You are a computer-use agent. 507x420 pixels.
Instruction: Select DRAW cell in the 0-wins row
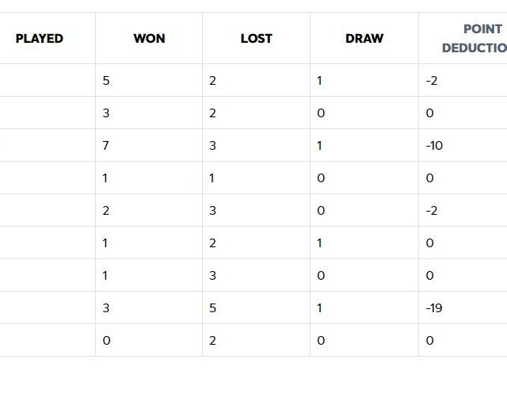pyautogui.click(x=320, y=341)
